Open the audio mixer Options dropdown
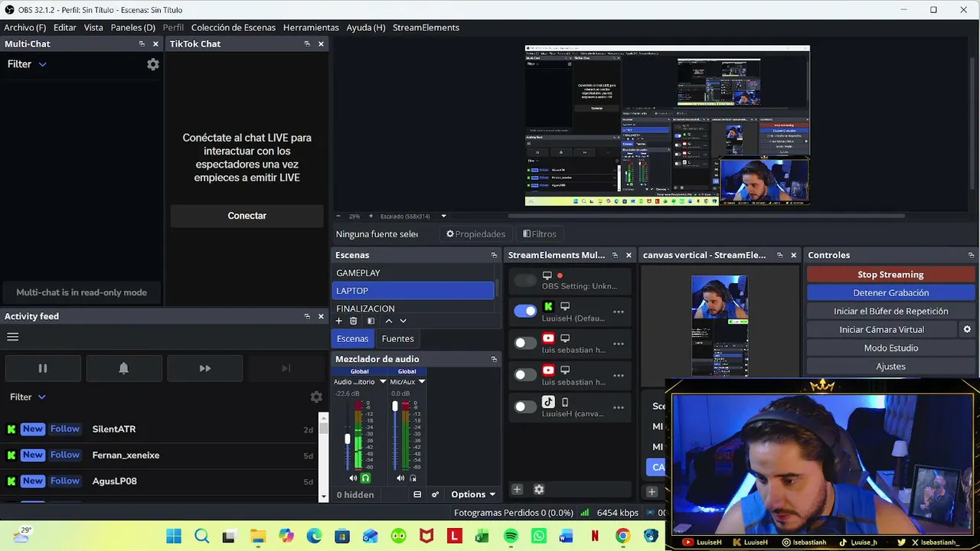 coord(473,494)
